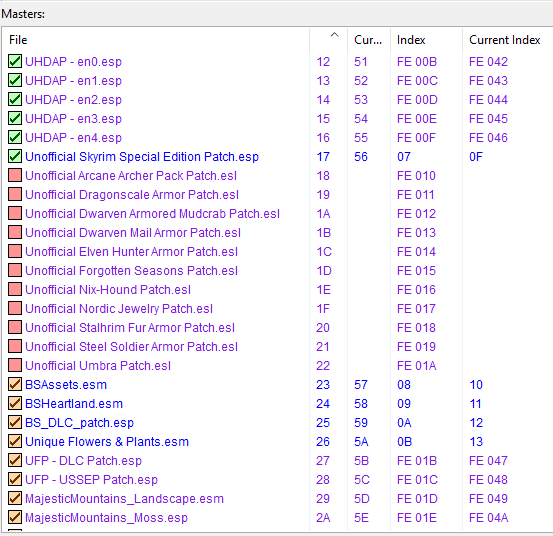Select the Unofficial Steel Soldier Armor Patch.esl filename

tap(132, 347)
